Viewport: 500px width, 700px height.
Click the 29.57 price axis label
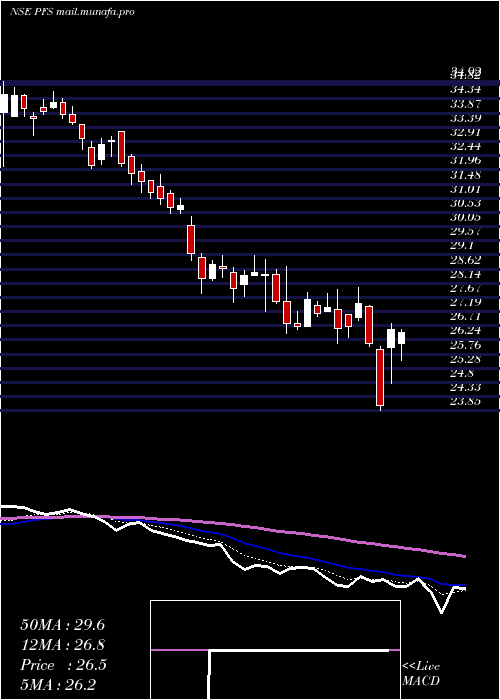(x=465, y=231)
